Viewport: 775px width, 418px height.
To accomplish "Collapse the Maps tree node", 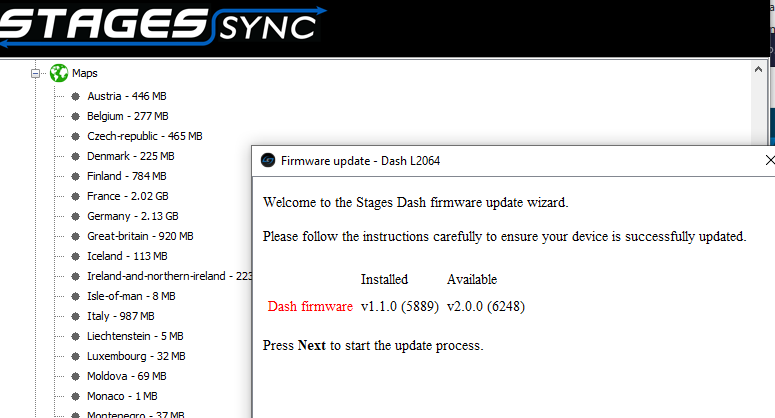I will coord(36,73).
